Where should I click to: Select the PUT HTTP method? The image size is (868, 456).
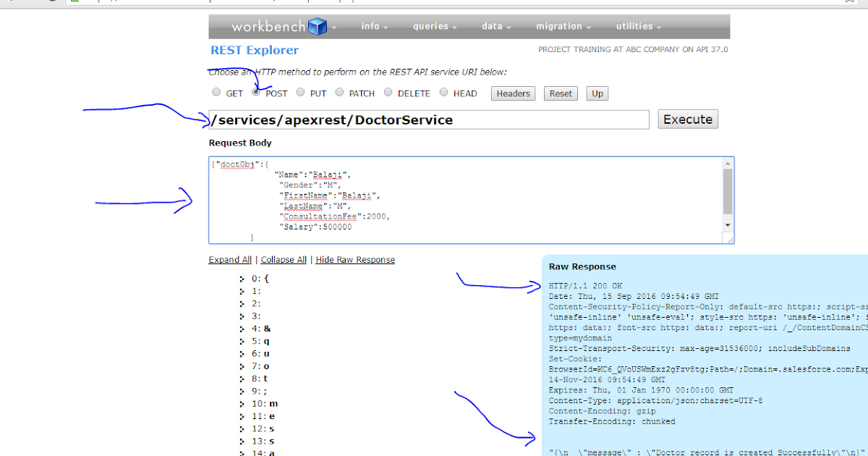tap(300, 92)
